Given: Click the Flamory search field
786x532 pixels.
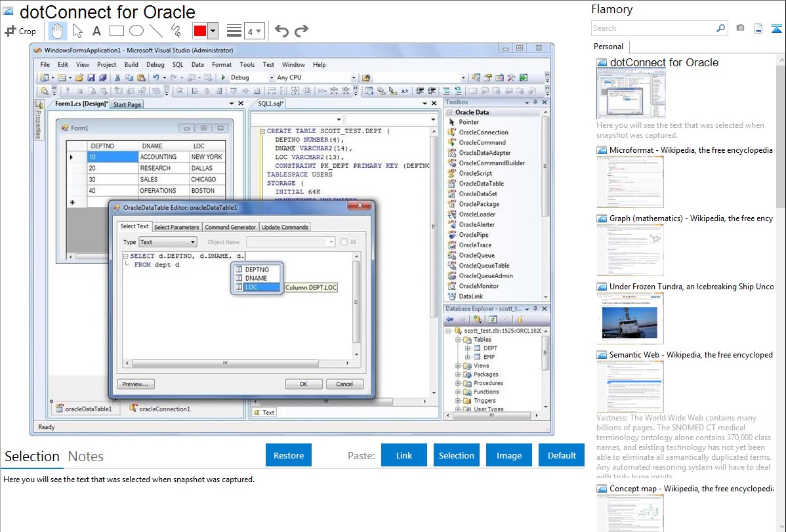Looking at the screenshot, I should click(653, 28).
